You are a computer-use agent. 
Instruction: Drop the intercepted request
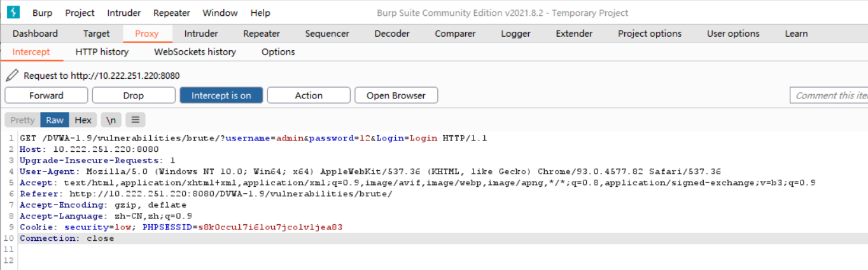coord(134,95)
